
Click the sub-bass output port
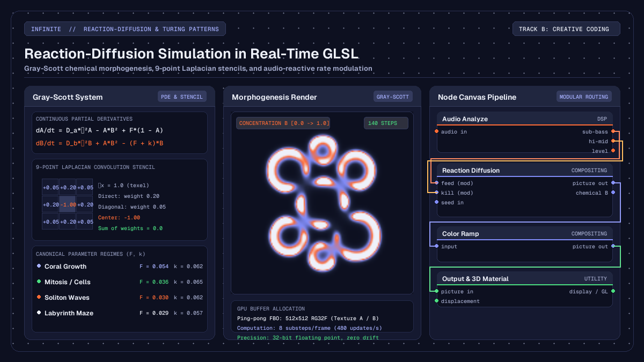click(613, 131)
